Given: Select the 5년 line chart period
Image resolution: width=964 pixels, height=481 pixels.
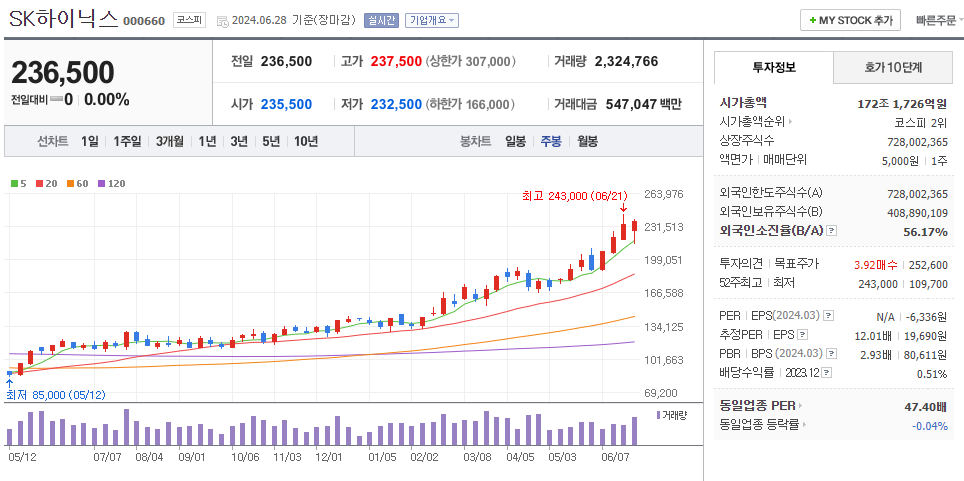Looking at the screenshot, I should pyautogui.click(x=271, y=141).
